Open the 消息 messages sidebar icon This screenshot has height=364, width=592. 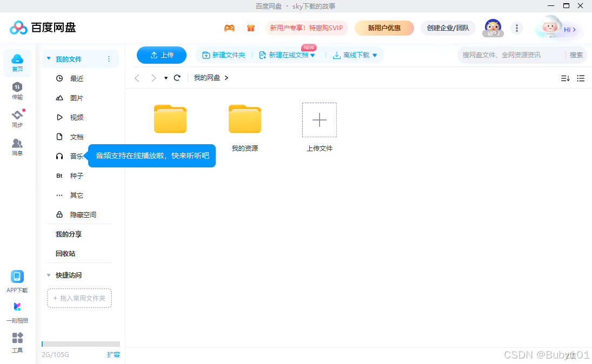coord(17,147)
